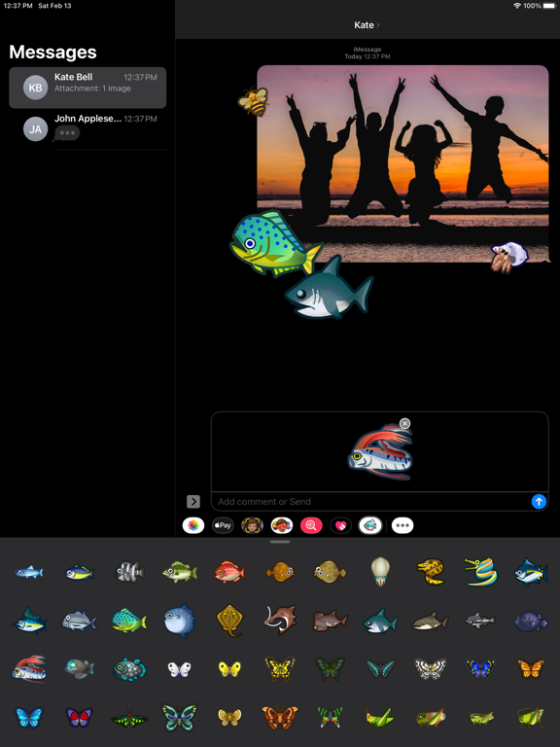Pick the plain yellow butterfly sticker
This screenshot has height=747, width=560.
tap(229, 669)
